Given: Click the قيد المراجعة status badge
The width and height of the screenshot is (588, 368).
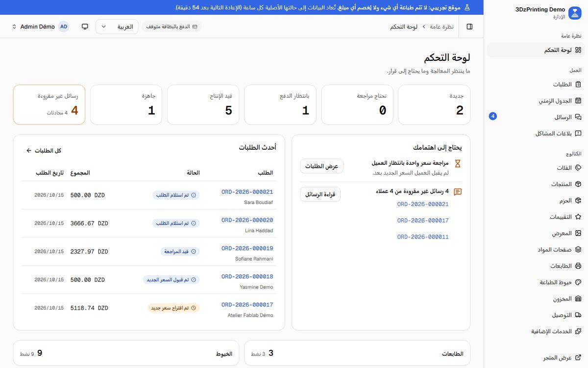Looking at the screenshot, I should (x=180, y=252).
